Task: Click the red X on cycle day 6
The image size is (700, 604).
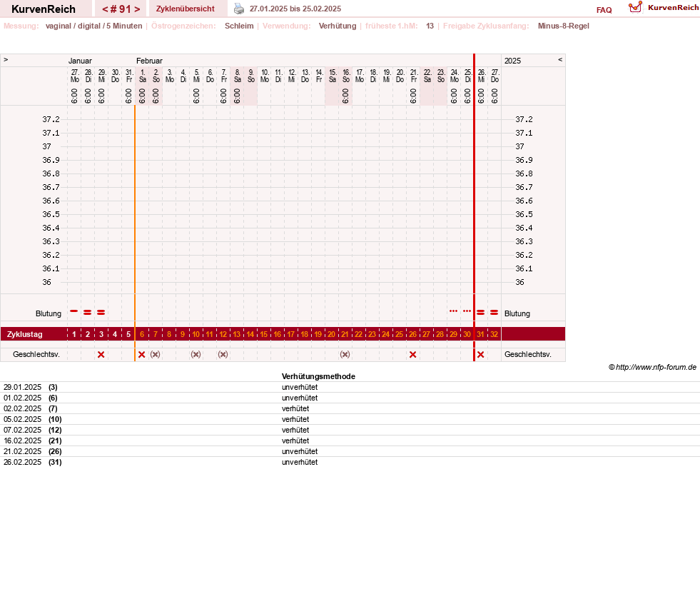Action: (141, 355)
